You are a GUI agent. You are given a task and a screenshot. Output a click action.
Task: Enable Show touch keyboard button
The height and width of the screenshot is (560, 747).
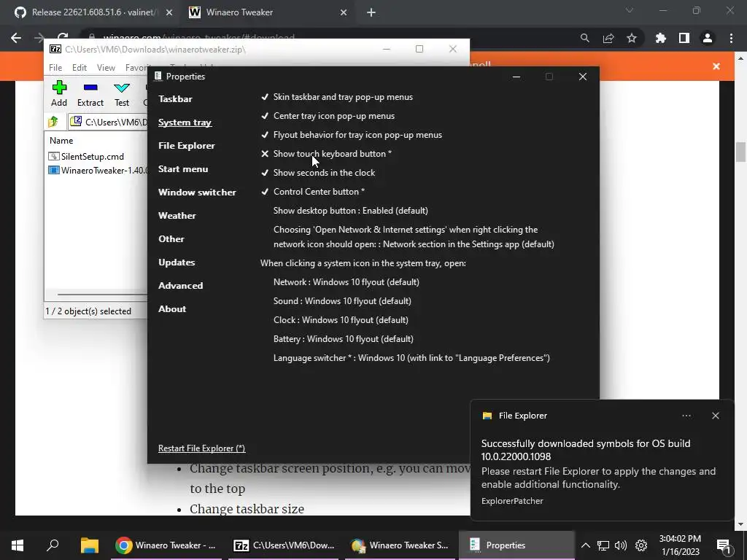[326, 154]
